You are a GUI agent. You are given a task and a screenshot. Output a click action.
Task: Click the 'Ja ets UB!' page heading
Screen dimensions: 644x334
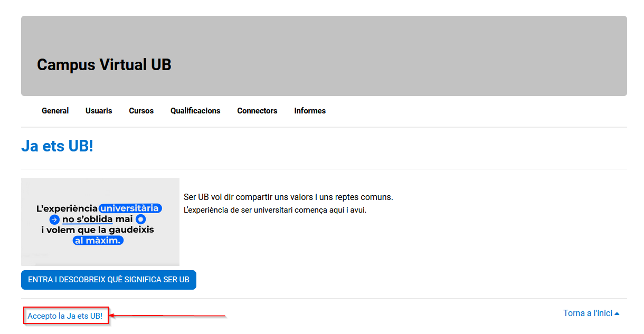(57, 146)
